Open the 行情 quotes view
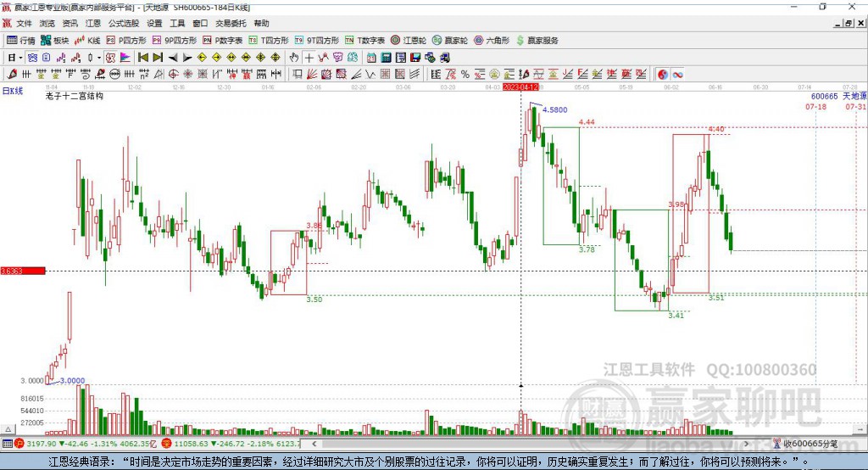Screen dimensions: 868x470 21,41
